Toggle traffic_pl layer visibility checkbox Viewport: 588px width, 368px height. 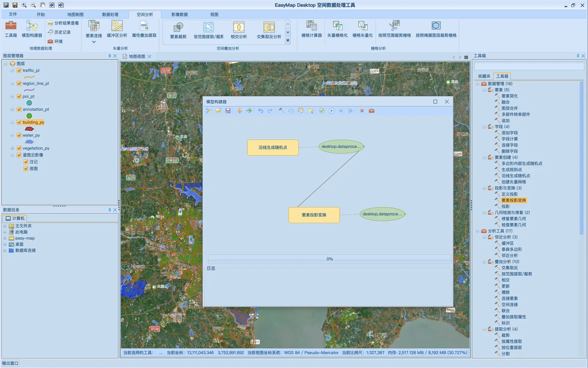coord(19,71)
